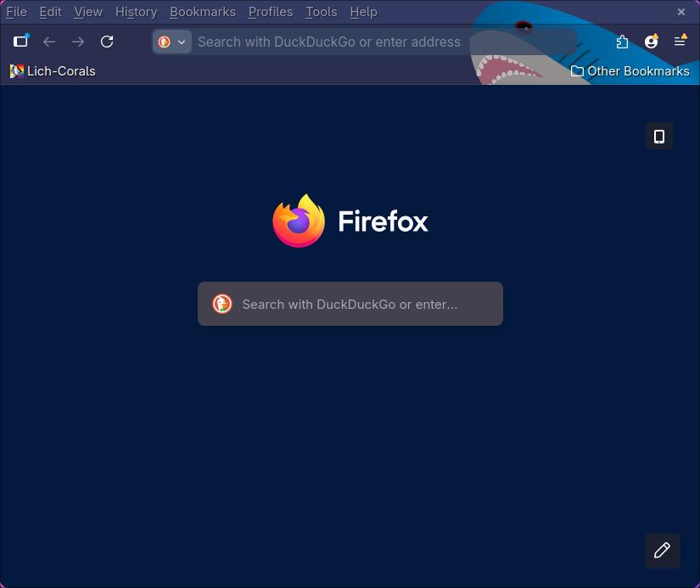Open the History menu
700x588 pixels.
[136, 12]
